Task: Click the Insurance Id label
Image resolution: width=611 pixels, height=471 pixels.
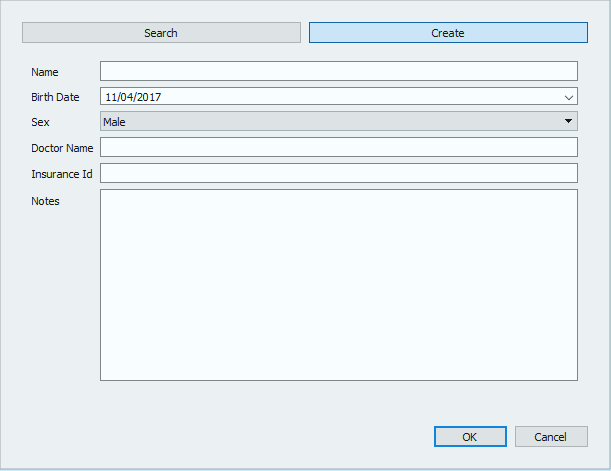Action: (62, 174)
